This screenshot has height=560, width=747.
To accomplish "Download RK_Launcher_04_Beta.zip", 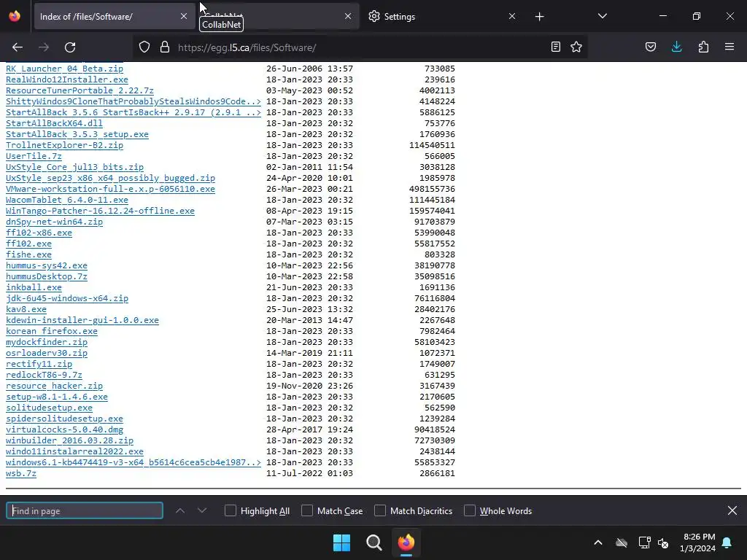I will click(64, 69).
